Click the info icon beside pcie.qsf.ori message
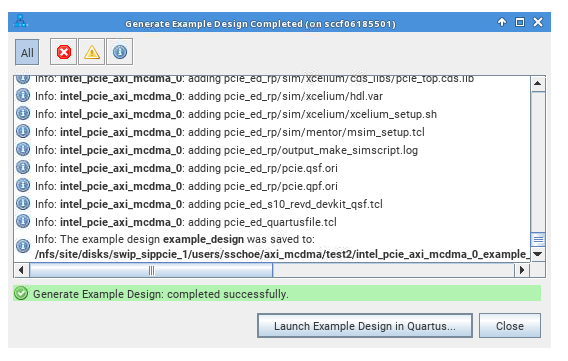This screenshot has width=568, height=361. 23,168
